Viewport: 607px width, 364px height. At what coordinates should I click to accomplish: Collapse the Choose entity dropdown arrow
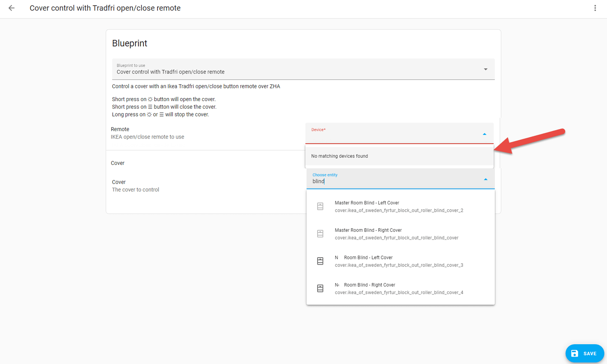486,179
